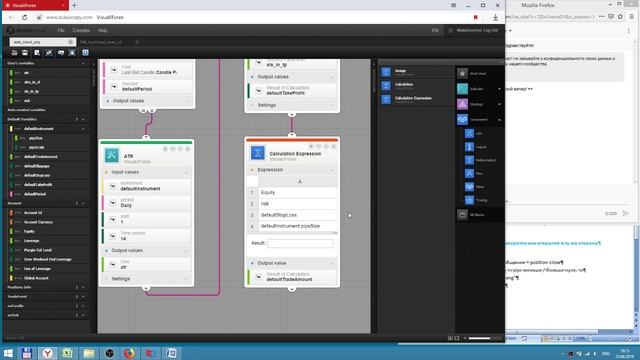Screen dimensions: 640x360
Task: Open the Component category icon
Action: pyautogui.click(x=462, y=120)
